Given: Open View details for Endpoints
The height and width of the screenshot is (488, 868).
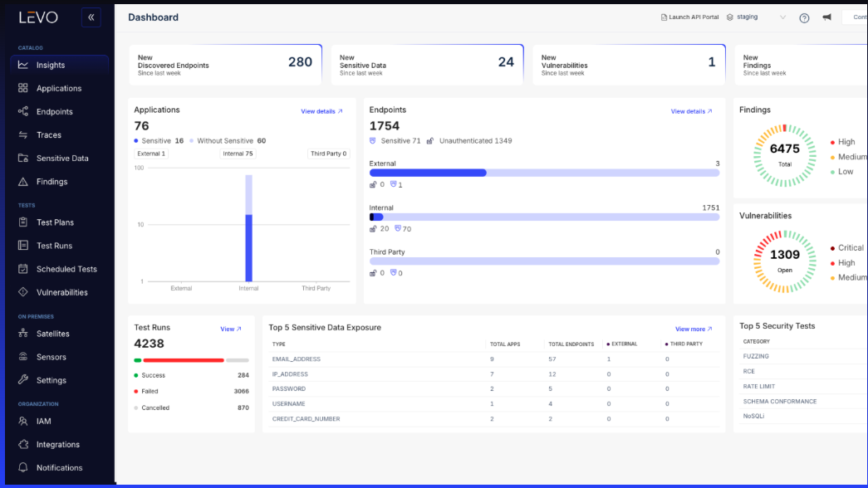Looking at the screenshot, I should pos(690,110).
